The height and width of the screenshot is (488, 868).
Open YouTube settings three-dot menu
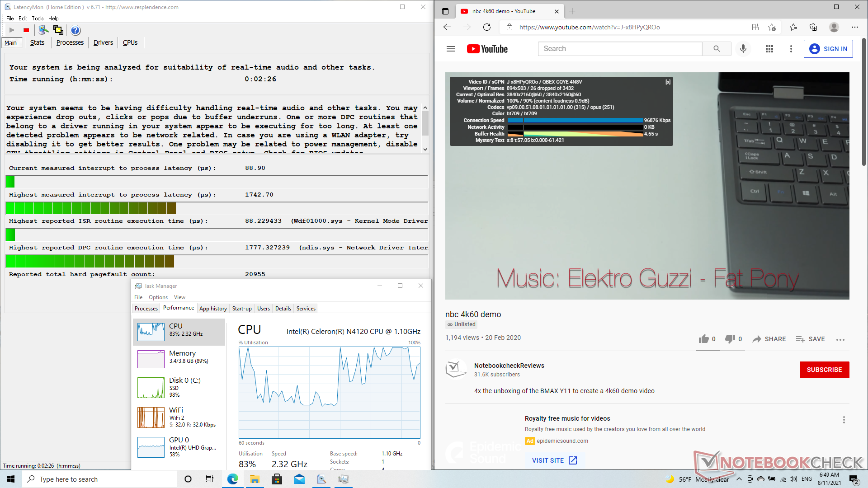(x=791, y=49)
